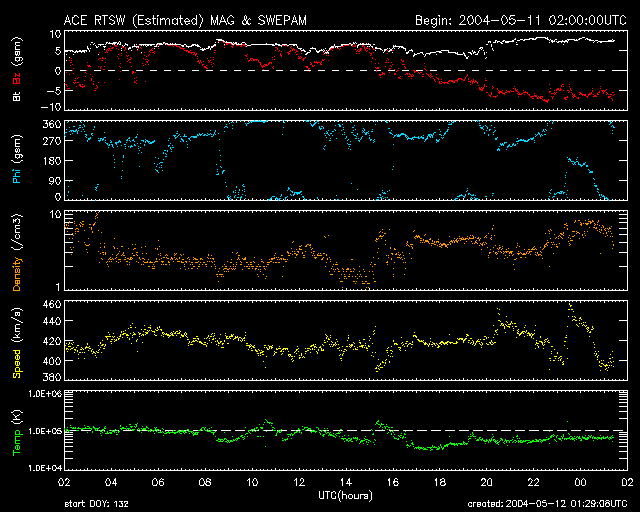The image size is (640, 512).
Task: Click the '00' hour label on time axis
Action: coord(580,482)
